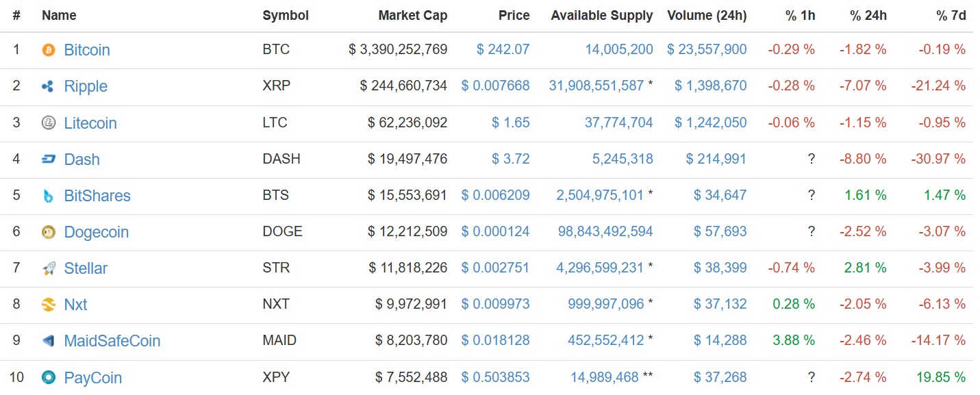Open the Bitcoin name link
This screenshot has height=395, width=980.
(87, 50)
